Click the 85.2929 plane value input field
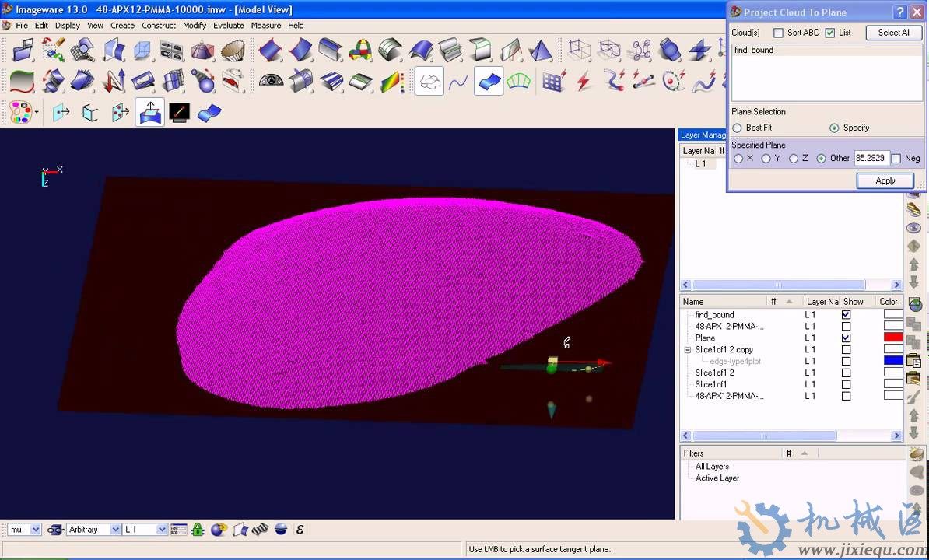 click(871, 157)
